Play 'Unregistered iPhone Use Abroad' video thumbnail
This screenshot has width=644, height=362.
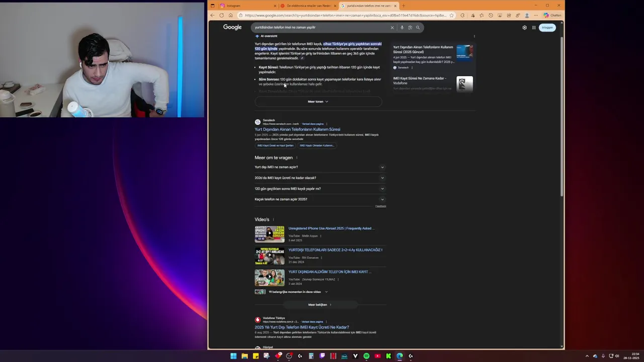click(269, 234)
